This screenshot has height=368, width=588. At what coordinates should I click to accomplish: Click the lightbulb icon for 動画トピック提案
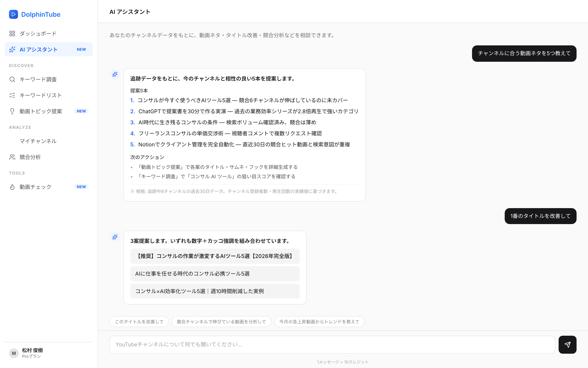tap(12, 111)
